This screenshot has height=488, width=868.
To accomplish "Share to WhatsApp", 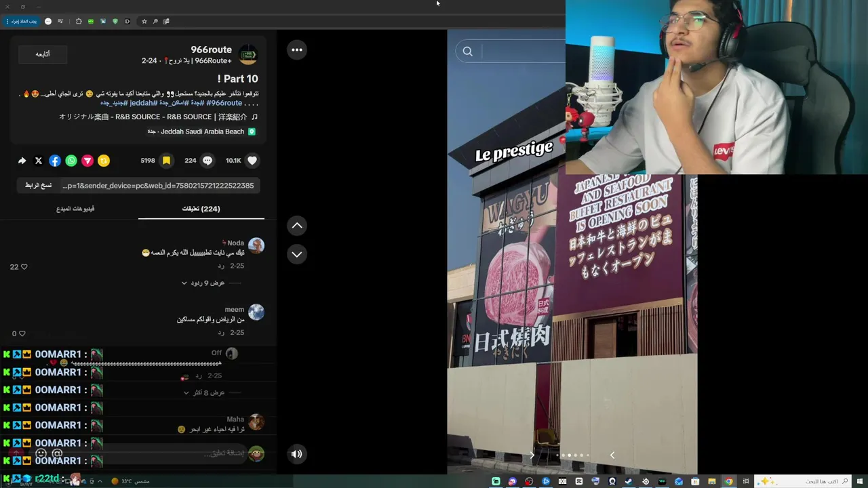I will (x=71, y=161).
